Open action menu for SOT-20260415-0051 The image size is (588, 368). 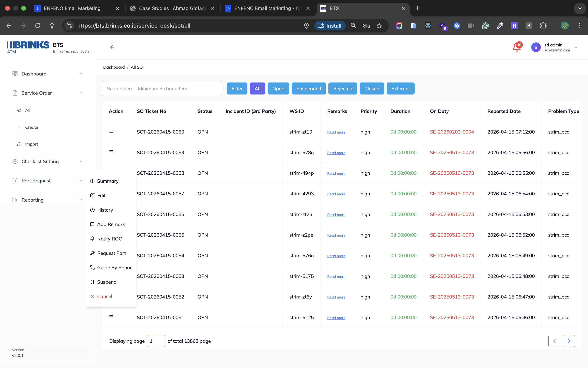pyautogui.click(x=111, y=317)
